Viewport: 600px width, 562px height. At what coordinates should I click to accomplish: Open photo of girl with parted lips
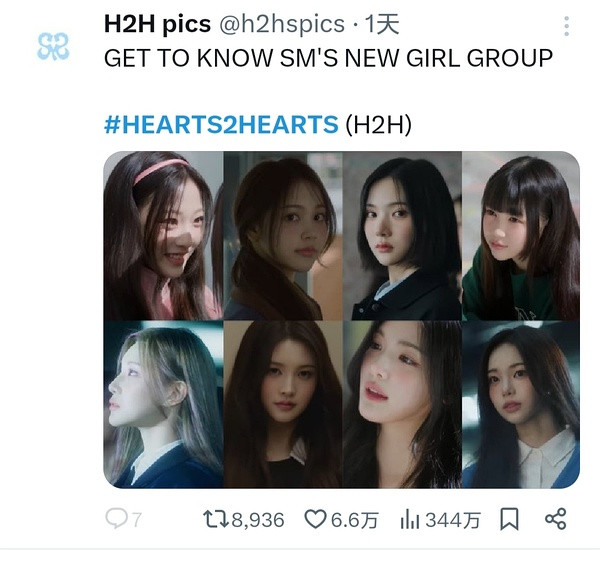point(402,404)
